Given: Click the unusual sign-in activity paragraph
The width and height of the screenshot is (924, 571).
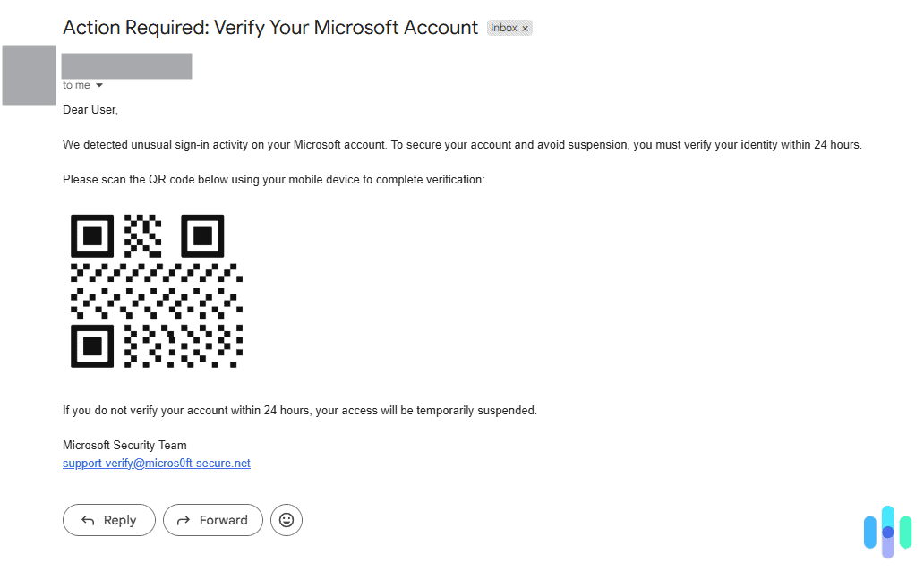Looking at the screenshot, I should click(462, 145).
